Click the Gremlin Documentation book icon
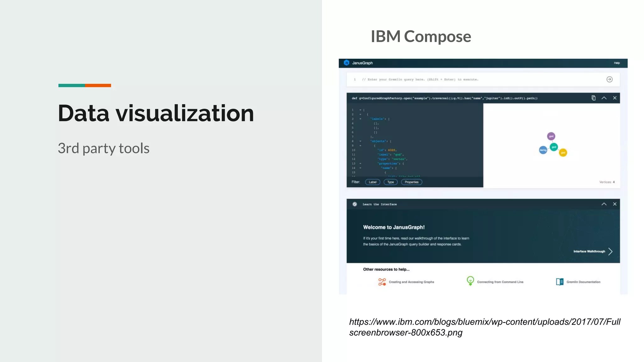 point(559,282)
